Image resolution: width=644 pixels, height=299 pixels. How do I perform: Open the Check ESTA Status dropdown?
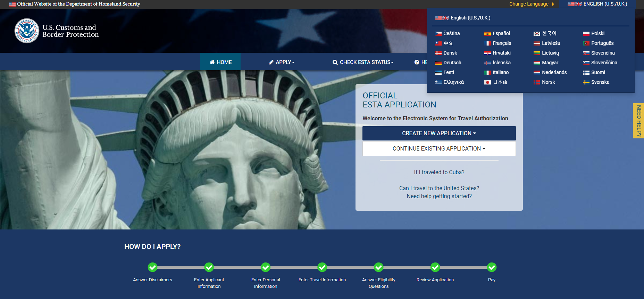tap(363, 62)
